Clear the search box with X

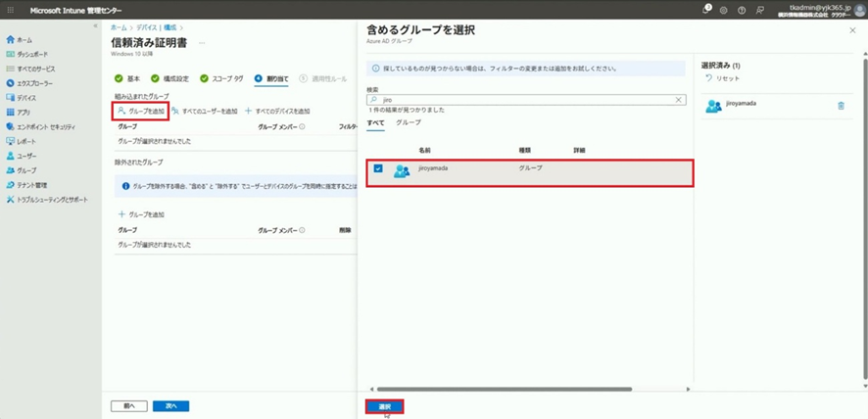click(x=678, y=100)
